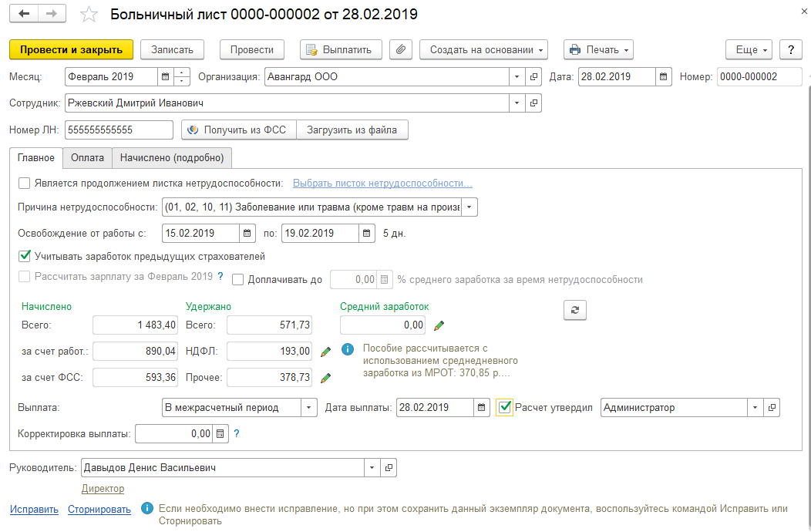This screenshot has height=532, width=811.
Task: Go forward with the right arrow button
Action: coord(52,13)
